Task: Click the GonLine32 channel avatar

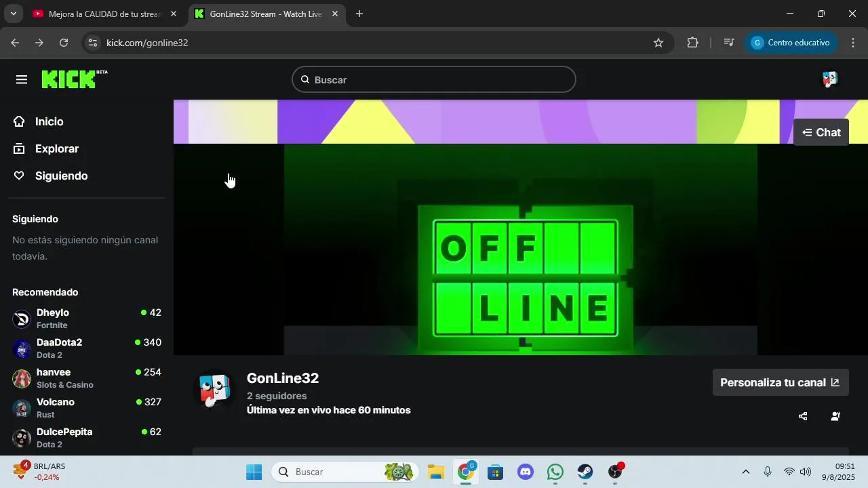Action: [x=214, y=390]
